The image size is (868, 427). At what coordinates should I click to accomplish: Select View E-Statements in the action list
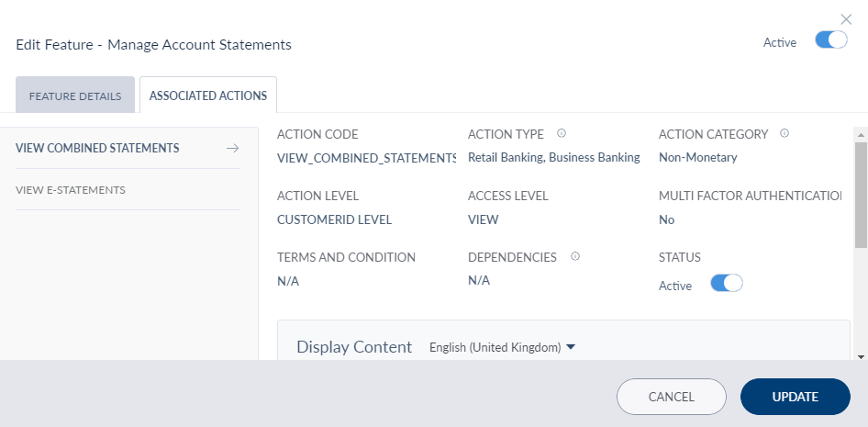point(71,190)
